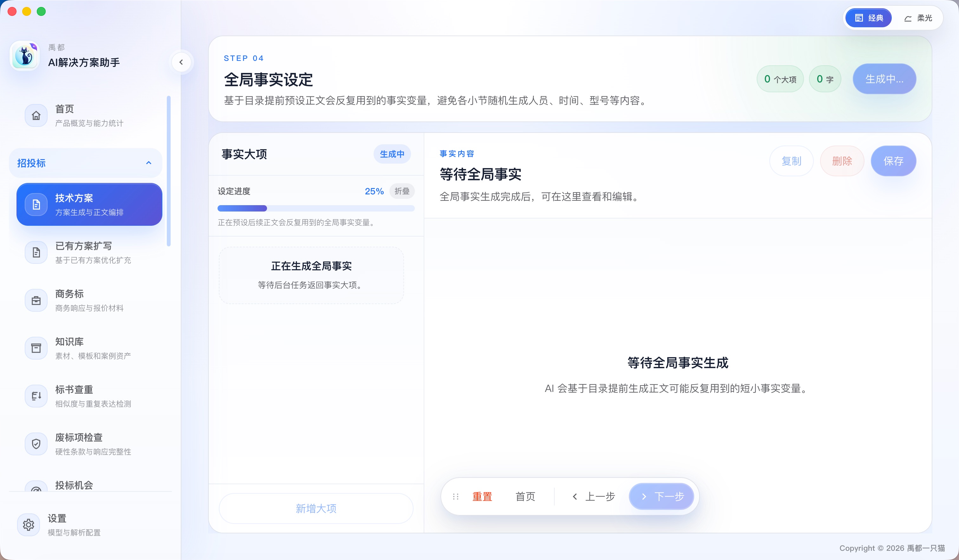Click the 设定进度 progress bar

[316, 208]
